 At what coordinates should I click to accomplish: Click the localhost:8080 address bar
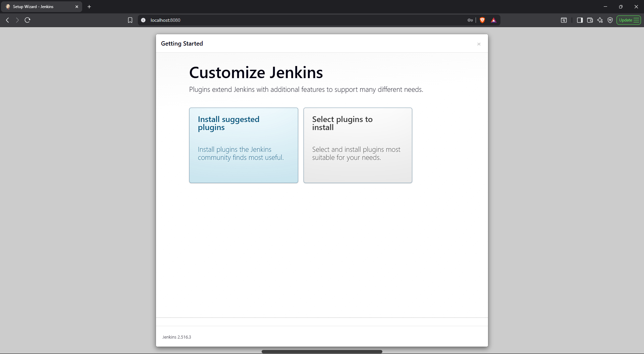302,20
